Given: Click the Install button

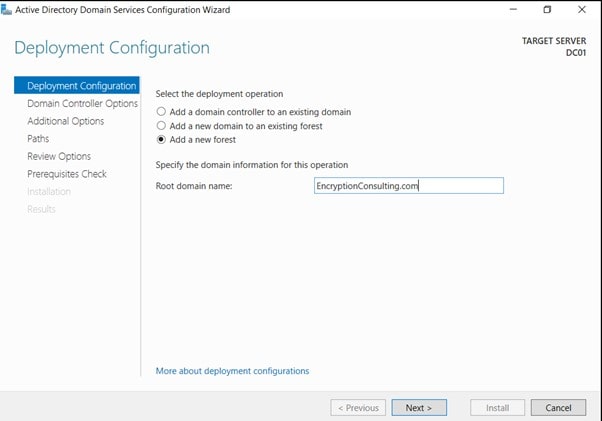Looking at the screenshot, I should pos(497,408).
